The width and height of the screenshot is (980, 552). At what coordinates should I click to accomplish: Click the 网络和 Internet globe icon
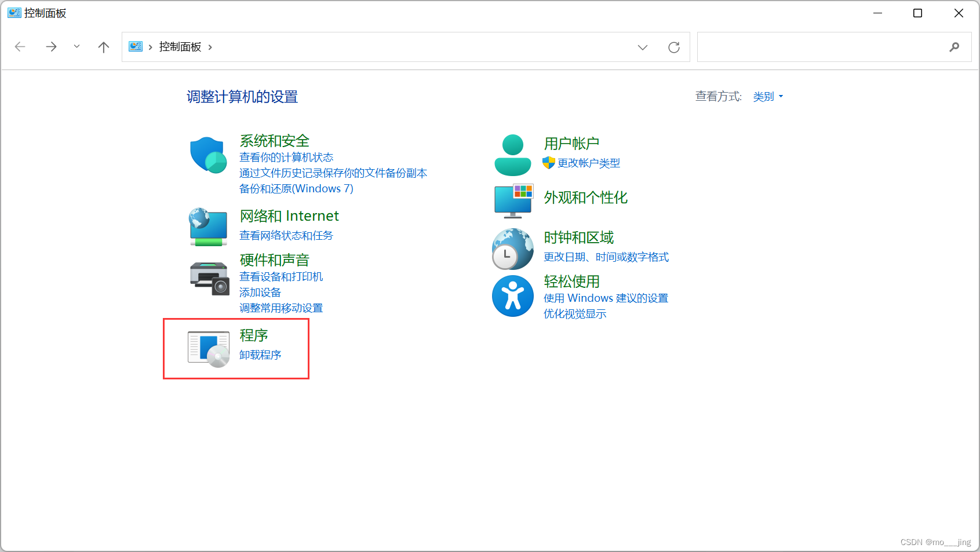pos(207,226)
